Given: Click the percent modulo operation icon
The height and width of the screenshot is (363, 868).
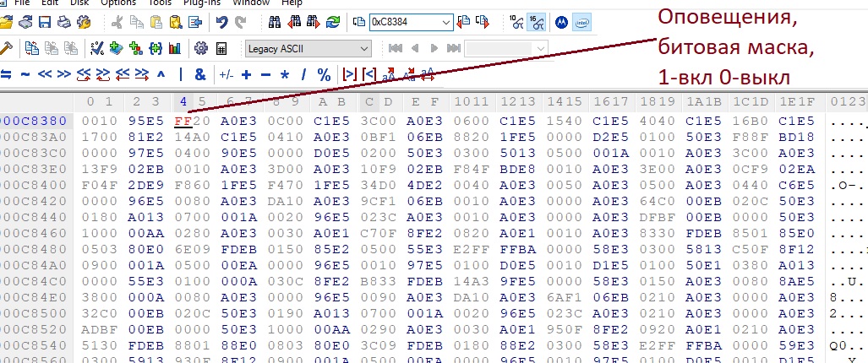Looking at the screenshot, I should 324,74.
